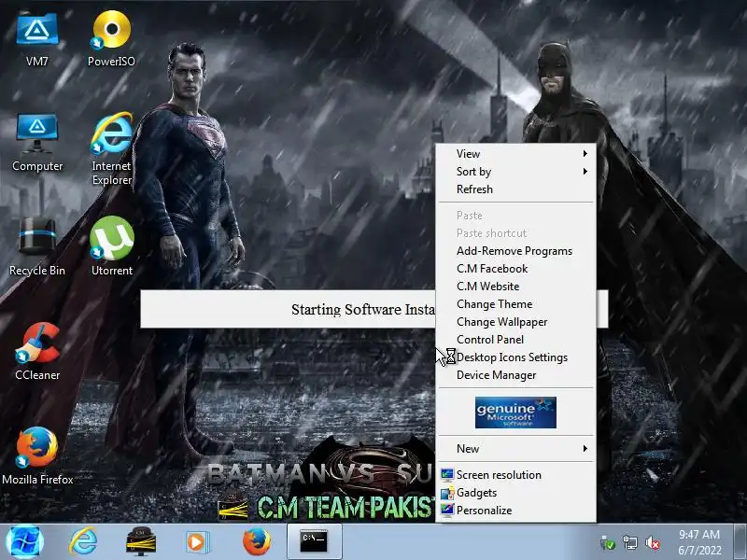Select the PowerISO desktop icon

coord(111,39)
